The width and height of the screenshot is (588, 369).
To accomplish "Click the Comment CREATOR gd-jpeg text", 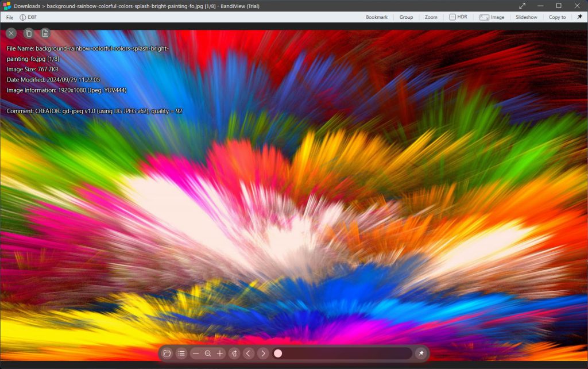I will tap(95, 111).
